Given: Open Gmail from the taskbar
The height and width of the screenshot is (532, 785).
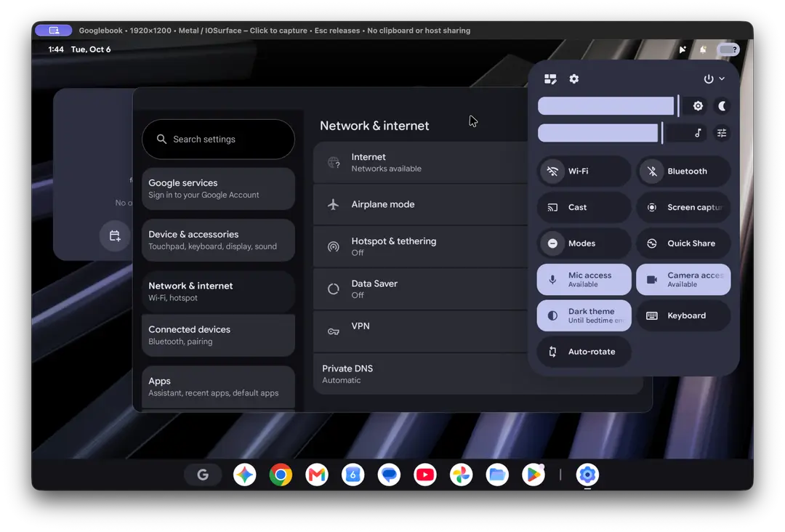Looking at the screenshot, I should pyautogui.click(x=317, y=475).
